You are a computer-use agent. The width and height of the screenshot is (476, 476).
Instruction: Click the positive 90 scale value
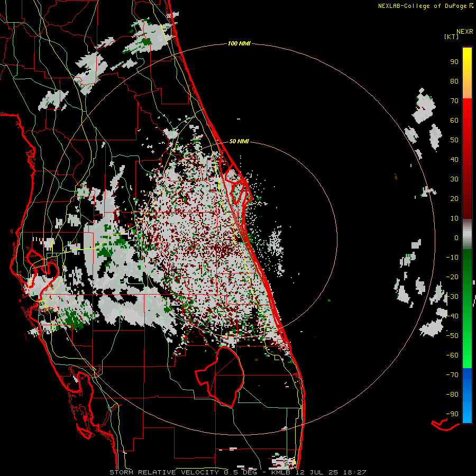(454, 62)
